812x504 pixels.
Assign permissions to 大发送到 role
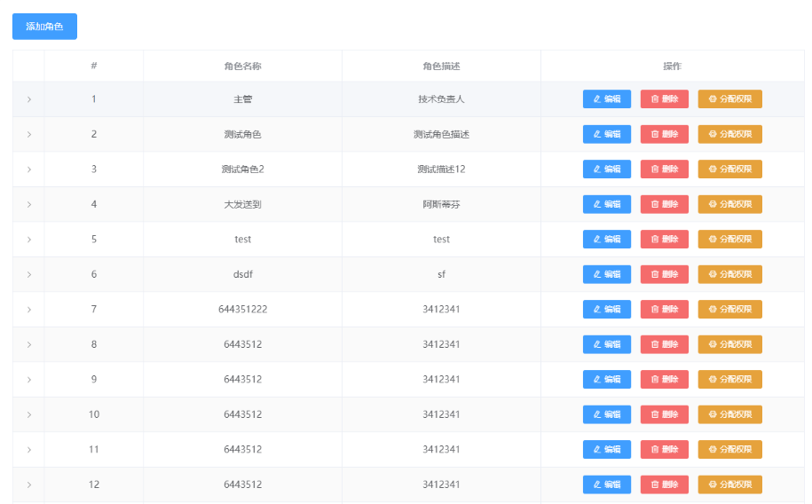(x=729, y=204)
